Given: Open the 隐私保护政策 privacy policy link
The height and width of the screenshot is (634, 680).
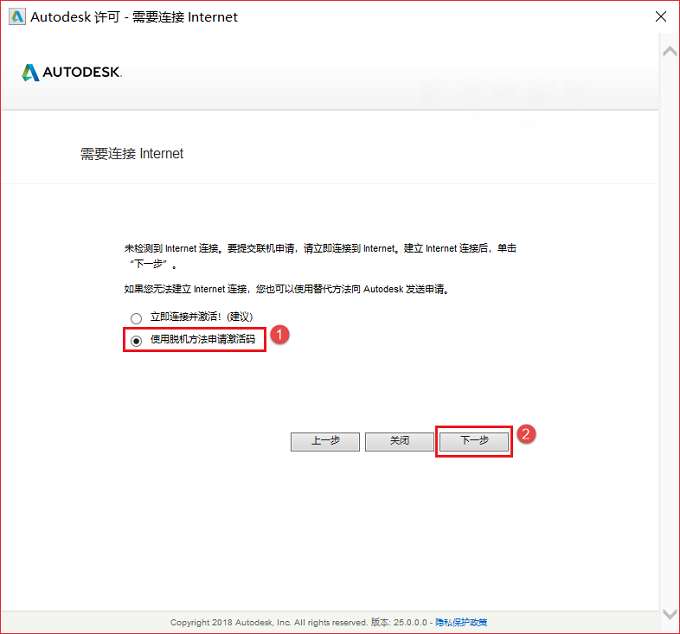Looking at the screenshot, I should (461, 622).
